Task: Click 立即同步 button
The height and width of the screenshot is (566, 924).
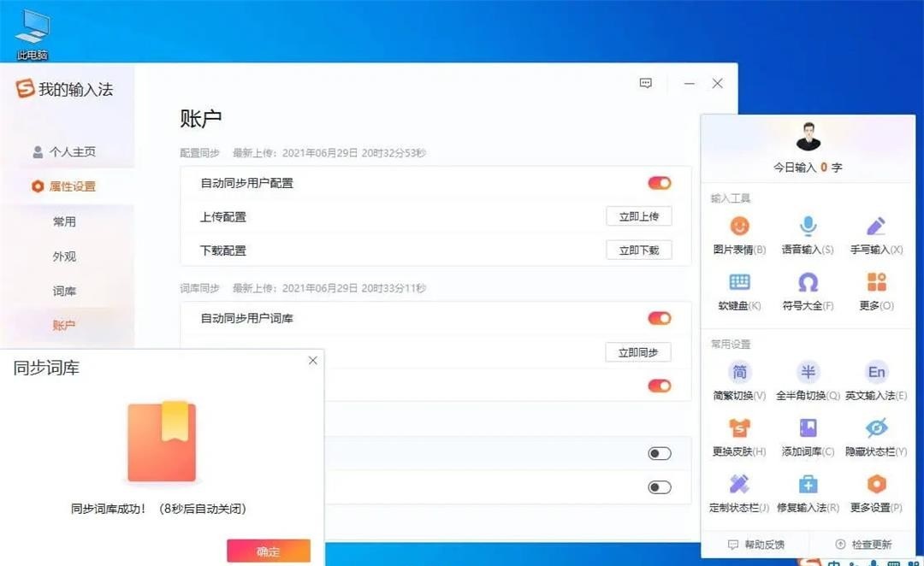Action: pyautogui.click(x=638, y=352)
